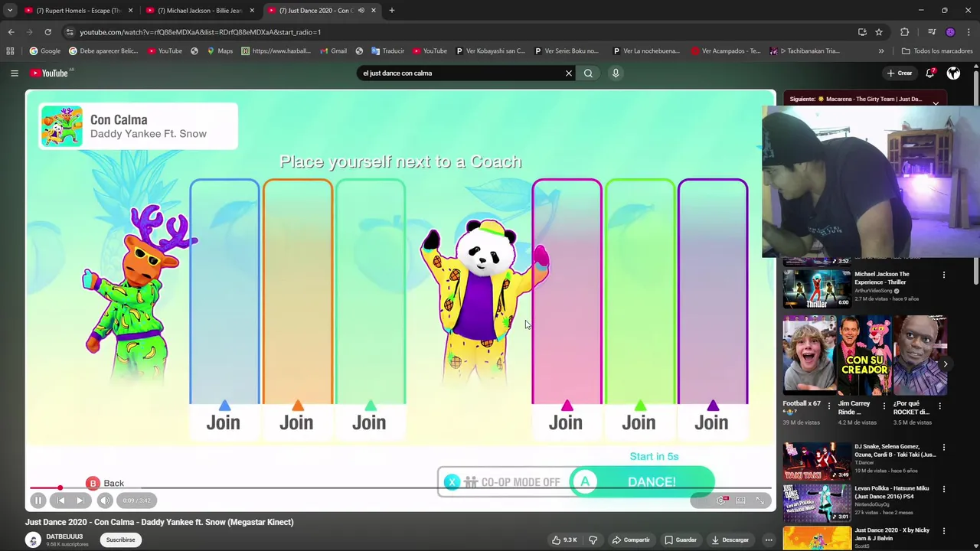Show hidden bookmarks with the chevron
Viewport: 980px width, 551px height.
tap(881, 51)
